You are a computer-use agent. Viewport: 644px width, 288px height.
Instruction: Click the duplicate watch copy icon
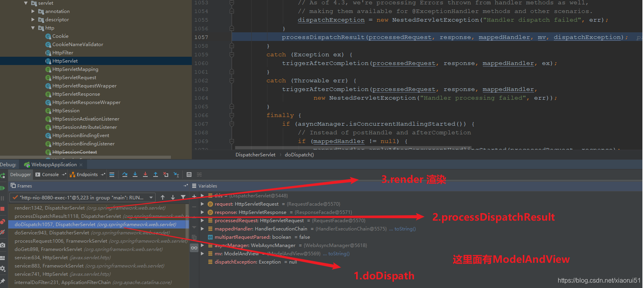[194, 237]
